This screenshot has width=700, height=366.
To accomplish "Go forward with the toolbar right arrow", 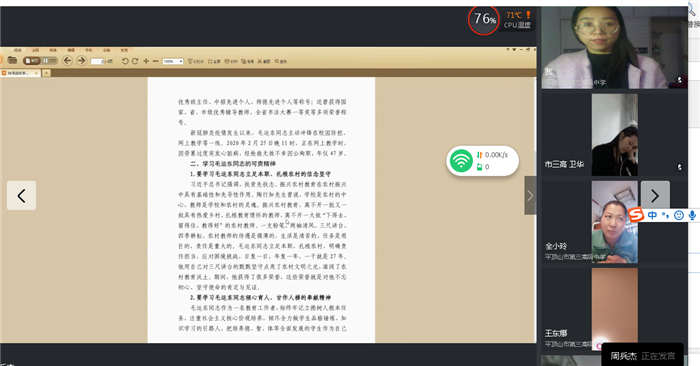I will click(81, 61).
